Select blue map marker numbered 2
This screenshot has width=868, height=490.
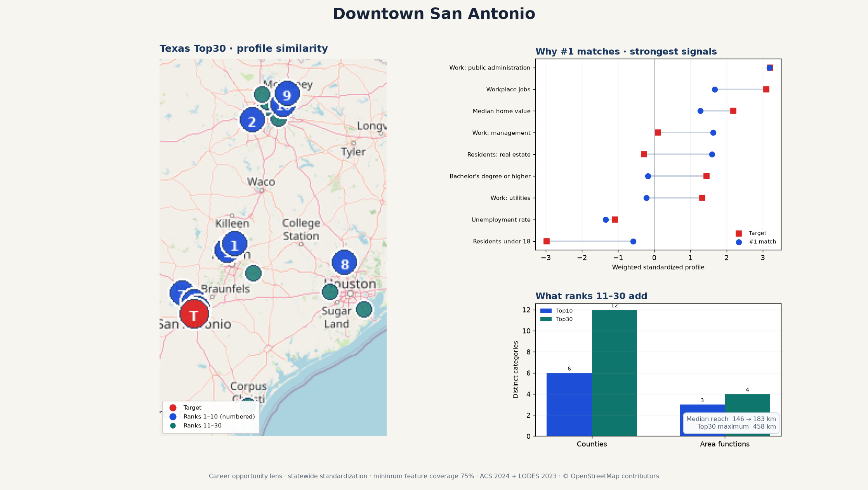pos(252,120)
